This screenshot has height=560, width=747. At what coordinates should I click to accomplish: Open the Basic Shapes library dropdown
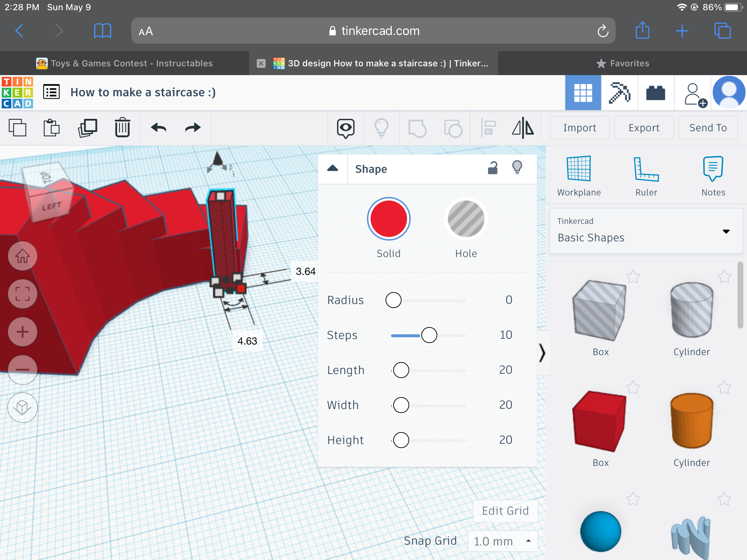(x=646, y=231)
